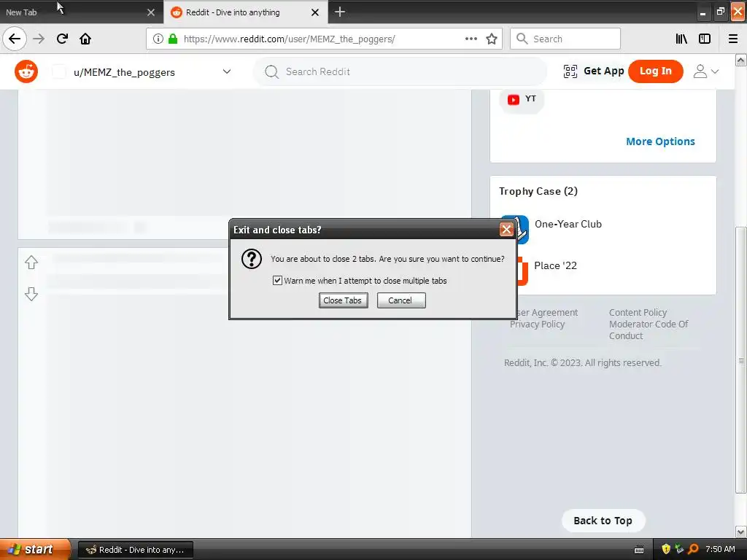The image size is (747, 560).
Task: Open More Options link
Action: 660,141
